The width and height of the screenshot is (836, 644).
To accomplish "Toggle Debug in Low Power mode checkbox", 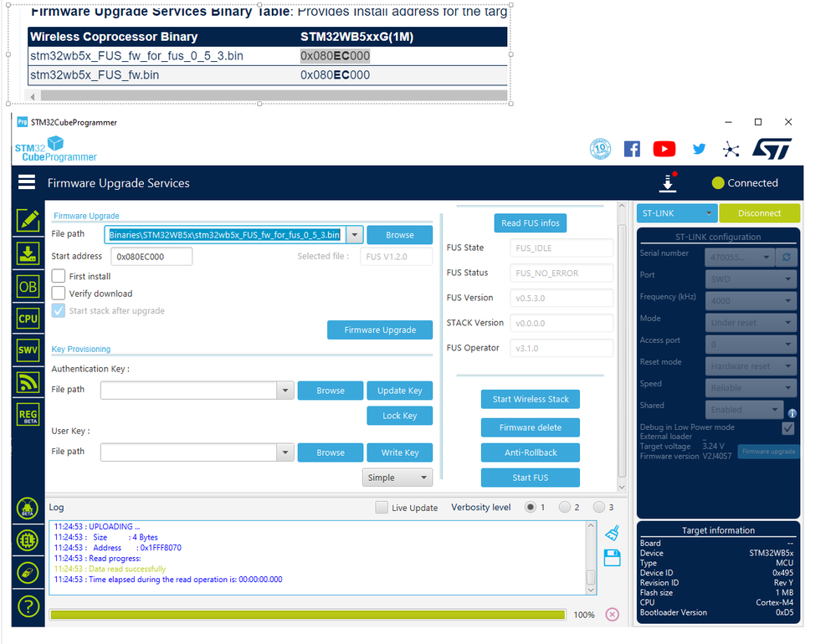I will click(787, 427).
